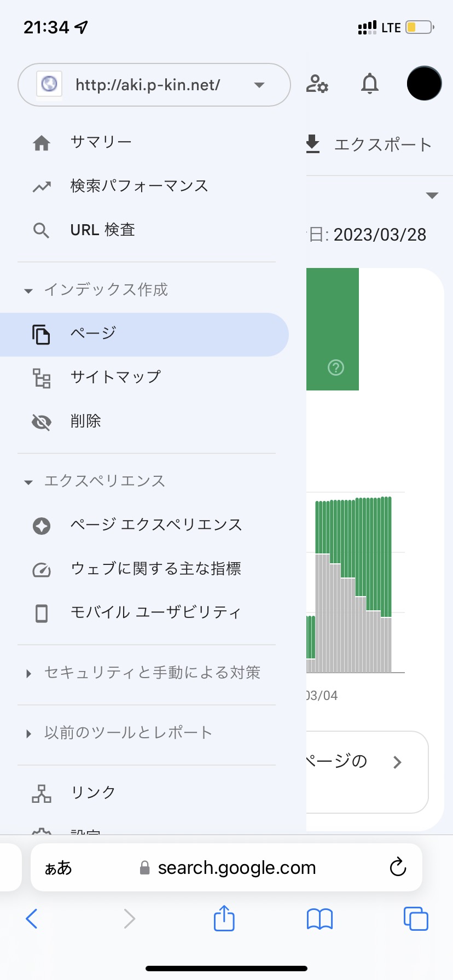Image resolution: width=453 pixels, height=980 pixels.
Task: Tap the search.google.com address field
Action: 236,867
